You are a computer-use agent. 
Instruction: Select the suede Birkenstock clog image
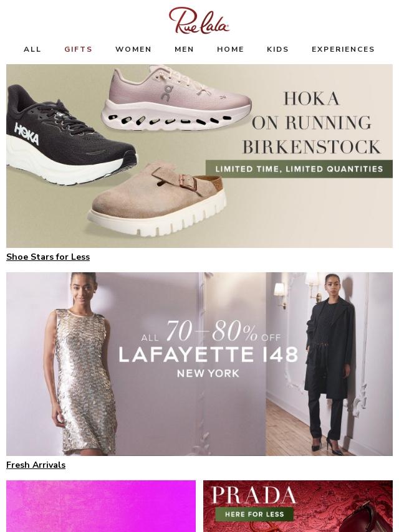click(157, 199)
